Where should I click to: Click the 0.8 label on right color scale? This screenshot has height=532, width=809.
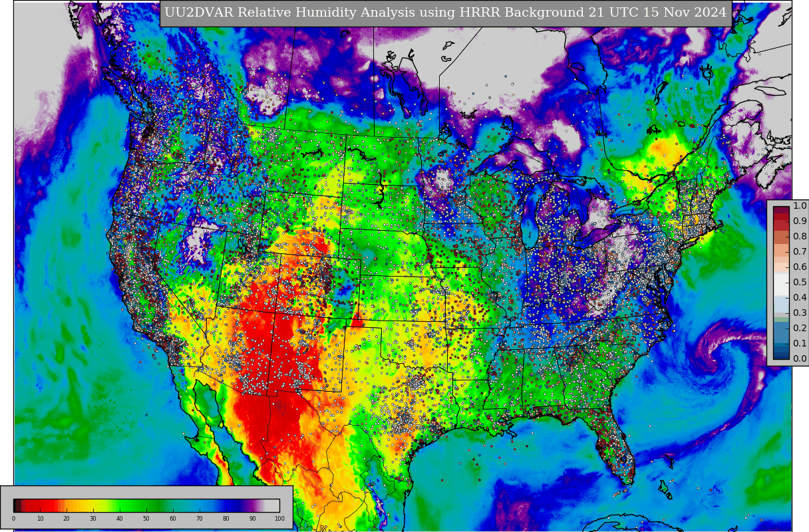(800, 236)
